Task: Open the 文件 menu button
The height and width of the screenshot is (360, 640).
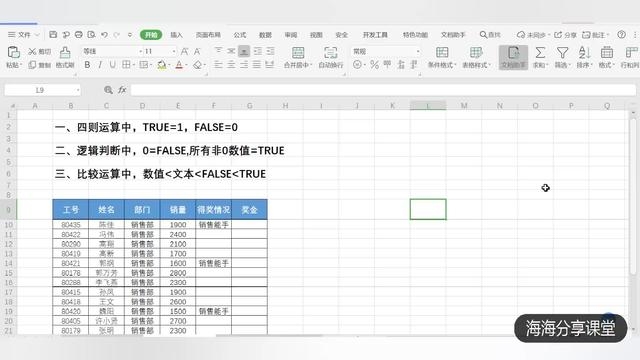Action: (24, 35)
